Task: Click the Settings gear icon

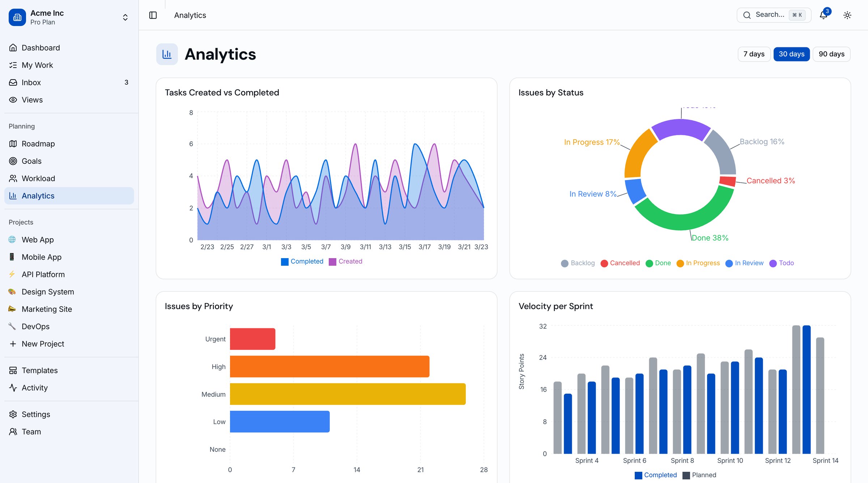Action: [x=13, y=414]
